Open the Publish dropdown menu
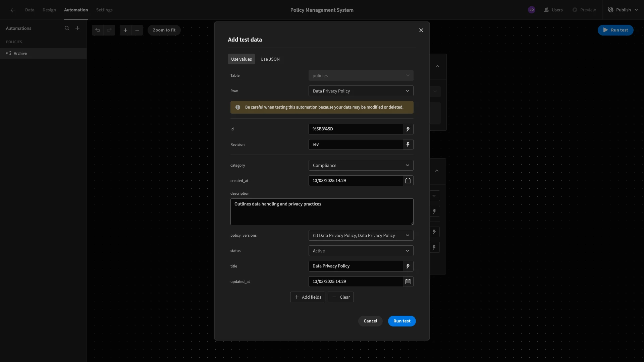The width and height of the screenshot is (644, 362). pos(623,10)
